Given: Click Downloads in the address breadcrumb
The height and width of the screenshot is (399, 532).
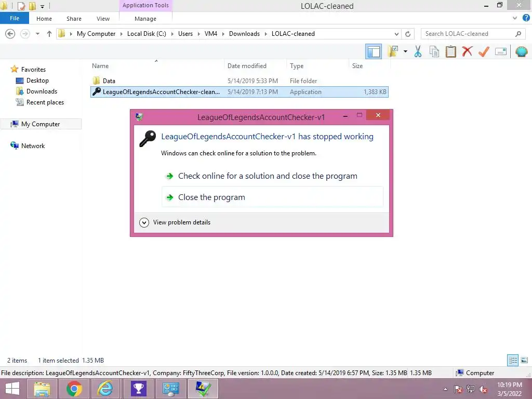Looking at the screenshot, I should 244,34.
